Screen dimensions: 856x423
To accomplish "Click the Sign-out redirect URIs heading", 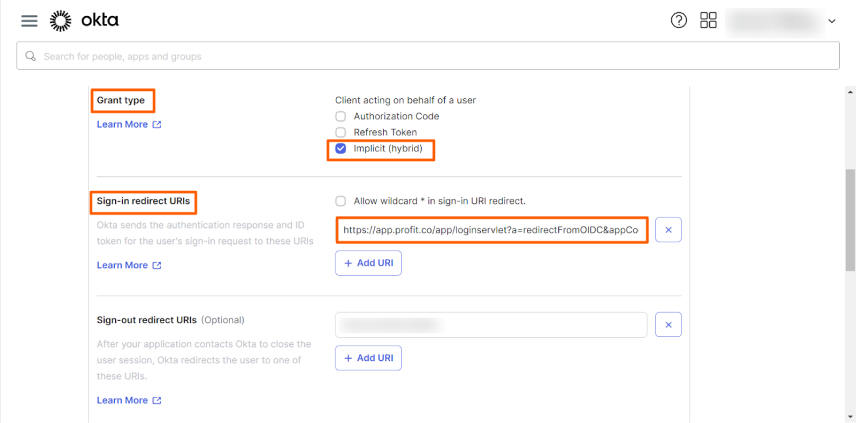I will click(146, 320).
